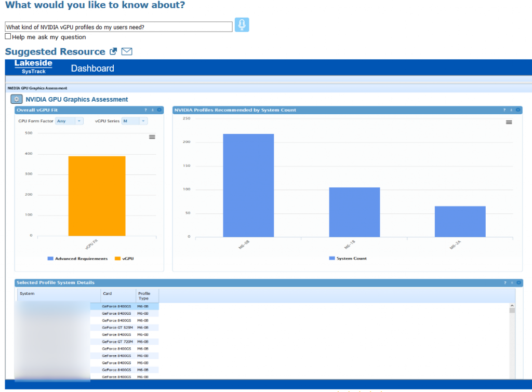The height and width of the screenshot is (392, 532).
Task: Select the M6-2A bar in the chart
Action: [460, 221]
